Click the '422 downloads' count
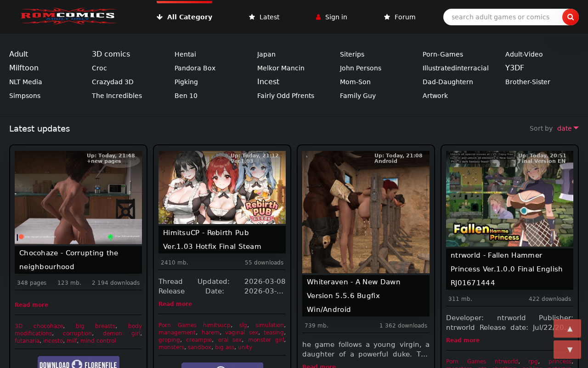 point(550,299)
